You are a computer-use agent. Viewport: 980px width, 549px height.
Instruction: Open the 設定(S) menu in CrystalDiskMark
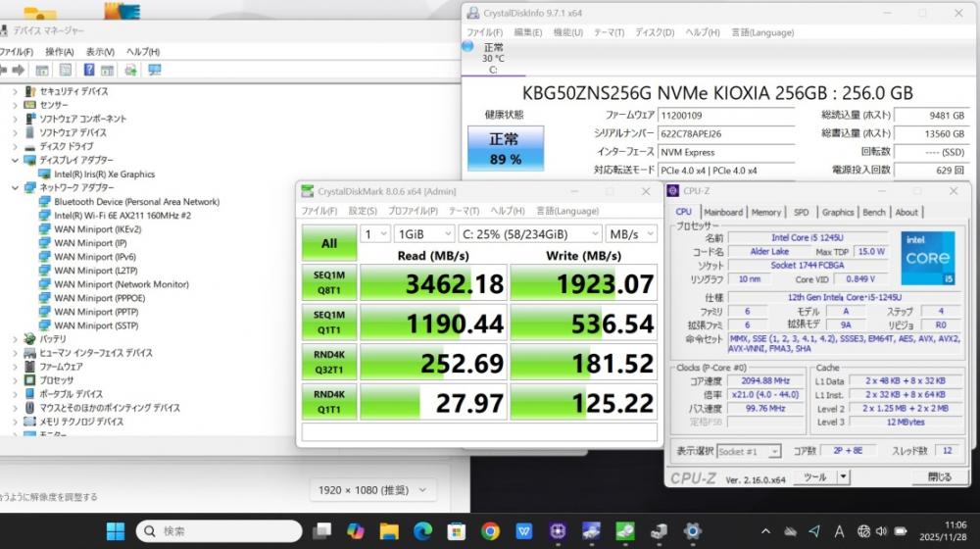click(363, 212)
